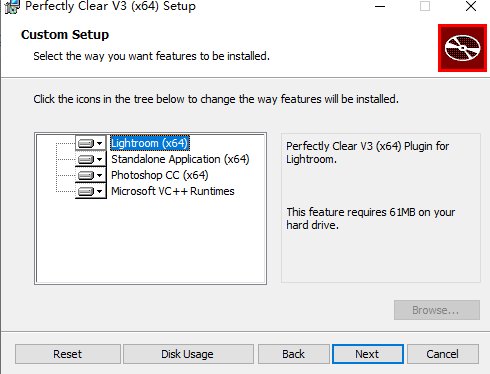Select the Lightroom (x64) feature

point(150,143)
